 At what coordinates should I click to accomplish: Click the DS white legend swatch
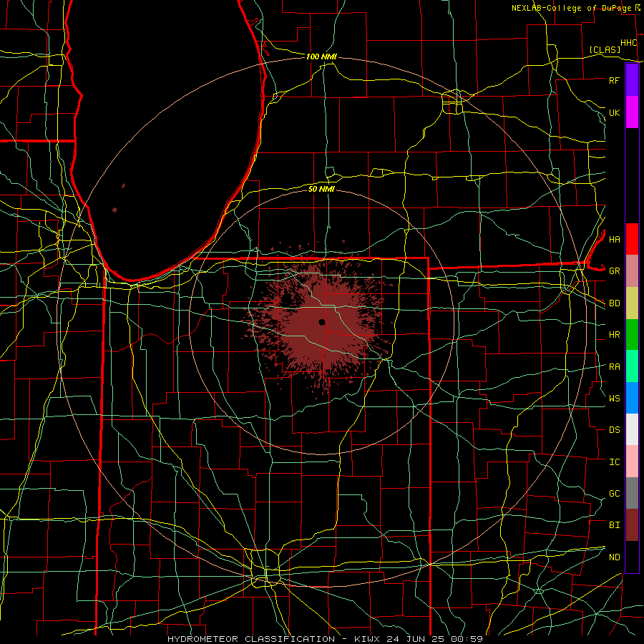point(632,429)
